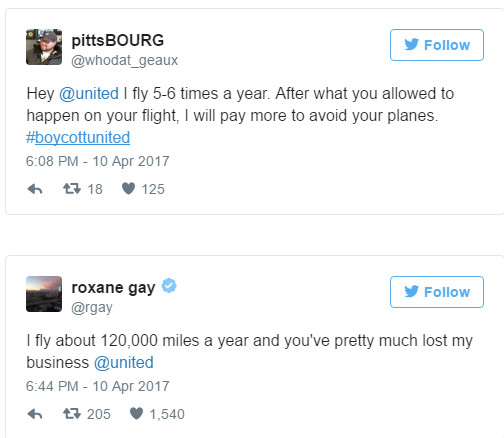Reply to roxane gay's tweet

pos(35,414)
